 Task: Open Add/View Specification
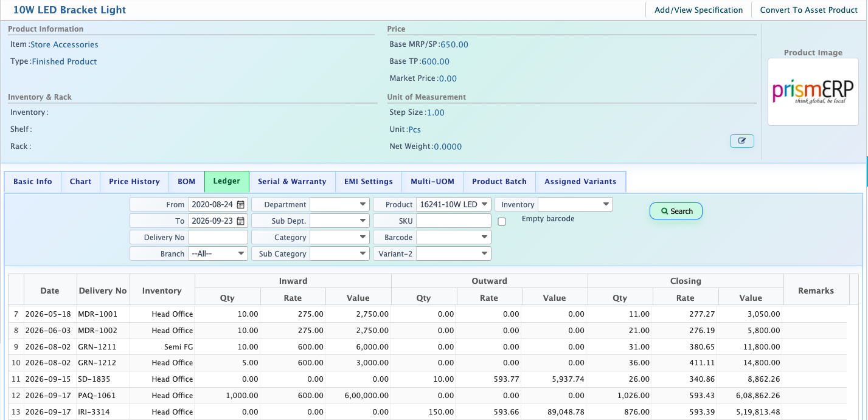click(698, 10)
